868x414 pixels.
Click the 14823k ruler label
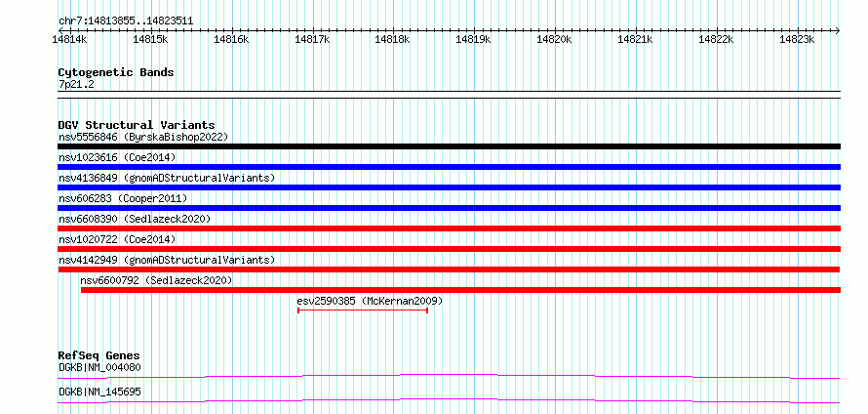pyautogui.click(x=797, y=40)
